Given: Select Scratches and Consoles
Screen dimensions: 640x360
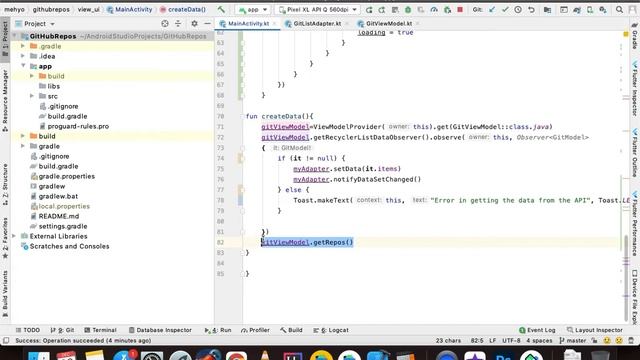Looking at the screenshot, I should click(69, 246).
